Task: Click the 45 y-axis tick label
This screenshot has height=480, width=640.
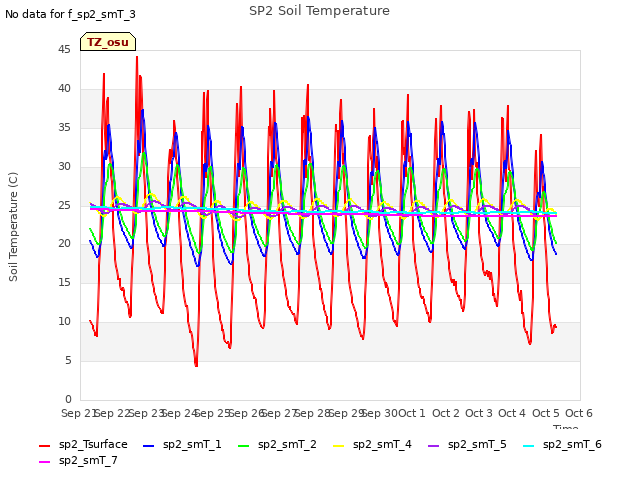Action: click(64, 50)
